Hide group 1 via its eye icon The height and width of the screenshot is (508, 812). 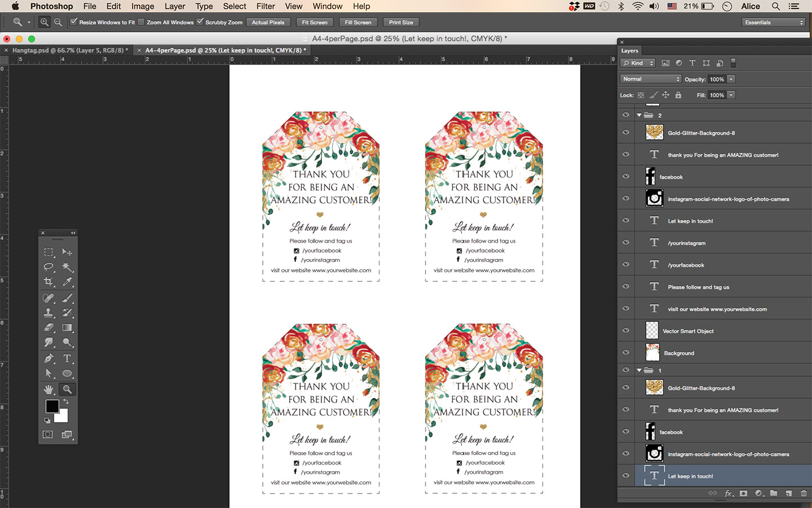pyautogui.click(x=626, y=370)
